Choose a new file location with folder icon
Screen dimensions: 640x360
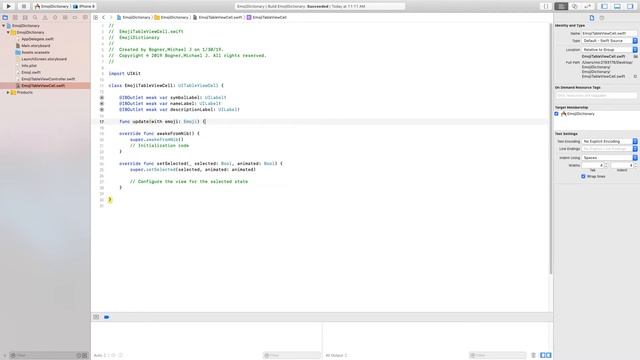pos(636,56)
